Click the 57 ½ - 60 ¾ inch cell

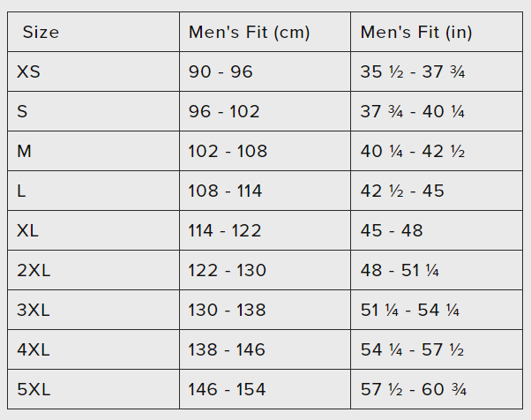[x=413, y=389]
